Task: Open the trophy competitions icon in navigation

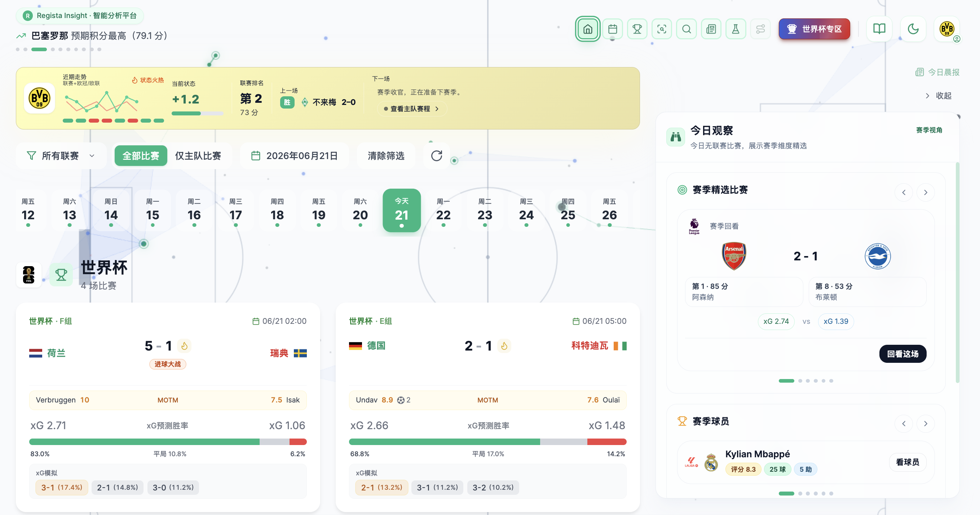Action: pyautogui.click(x=637, y=29)
